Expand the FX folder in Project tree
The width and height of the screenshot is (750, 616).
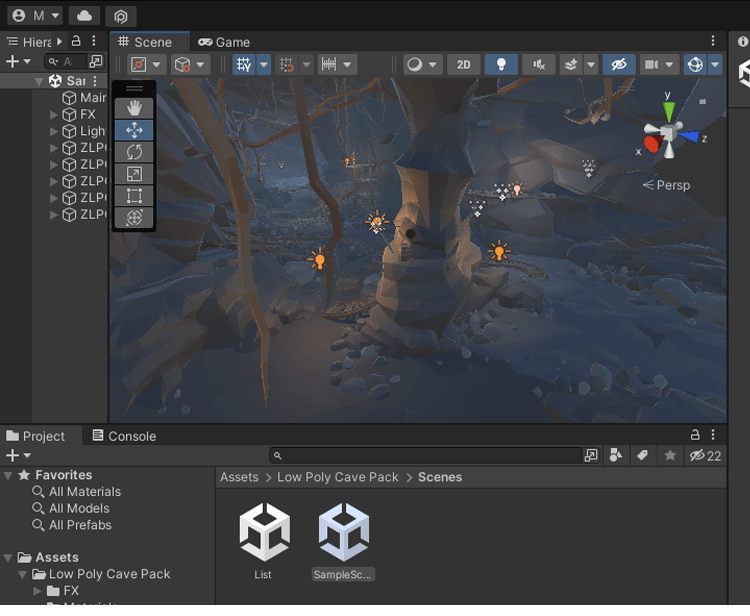(37, 591)
